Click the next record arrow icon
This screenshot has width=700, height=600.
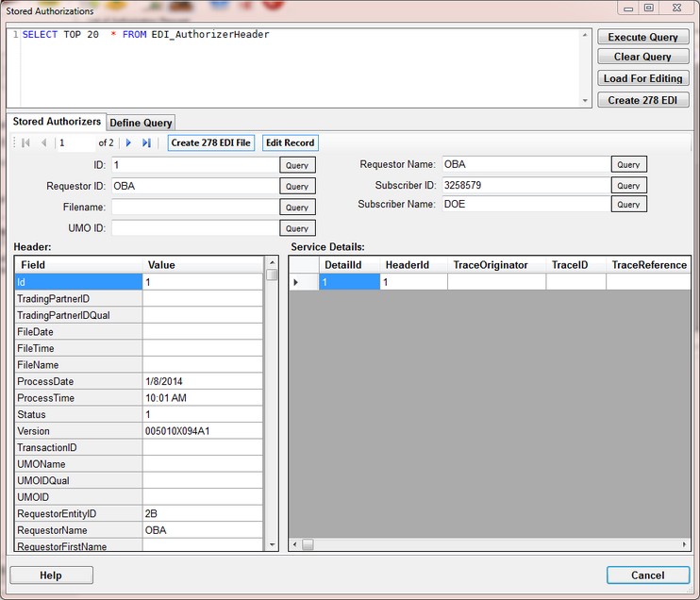click(x=129, y=142)
